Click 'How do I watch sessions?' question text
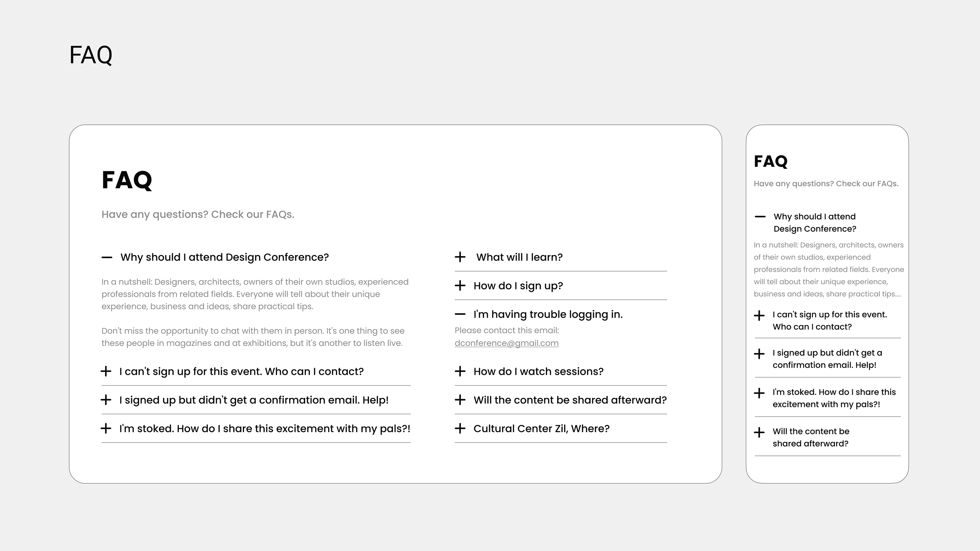 [x=538, y=371]
